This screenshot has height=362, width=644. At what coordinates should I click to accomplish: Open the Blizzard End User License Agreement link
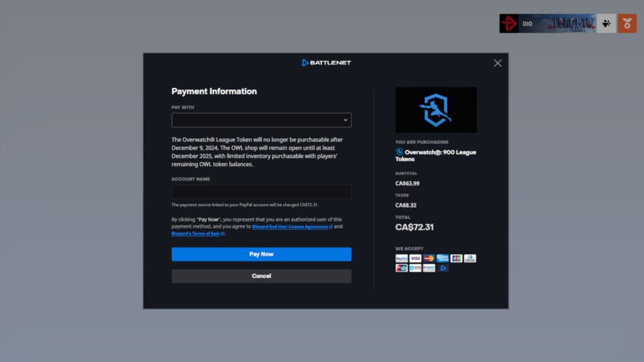pyautogui.click(x=293, y=226)
